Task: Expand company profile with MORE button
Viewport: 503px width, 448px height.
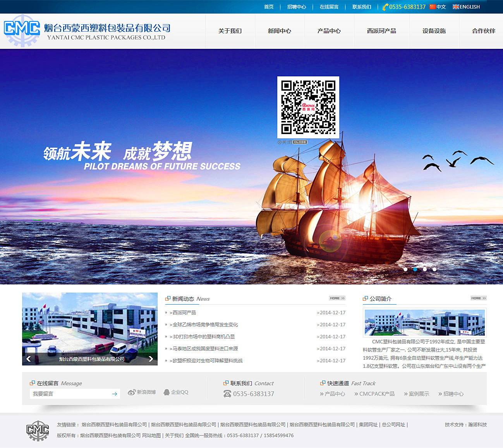Action: click(x=478, y=298)
